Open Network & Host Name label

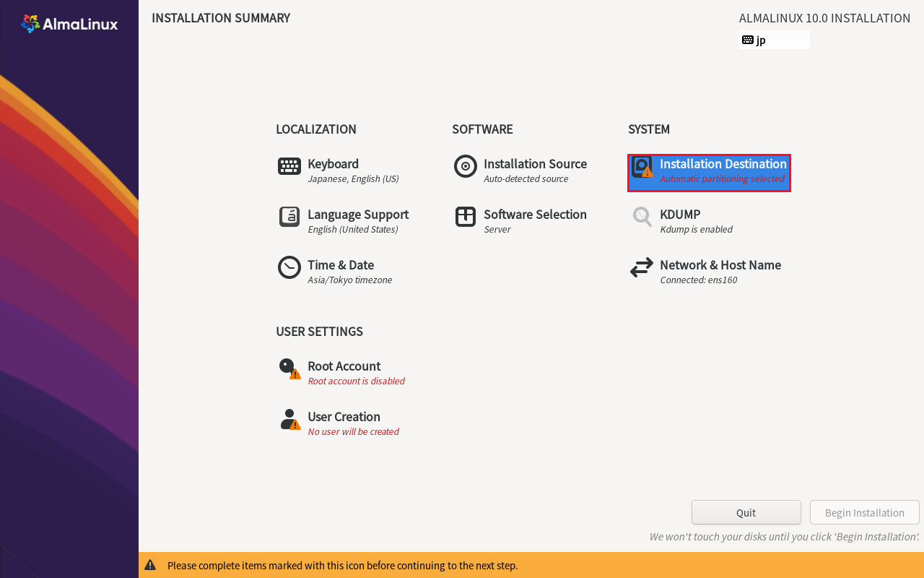pos(720,265)
